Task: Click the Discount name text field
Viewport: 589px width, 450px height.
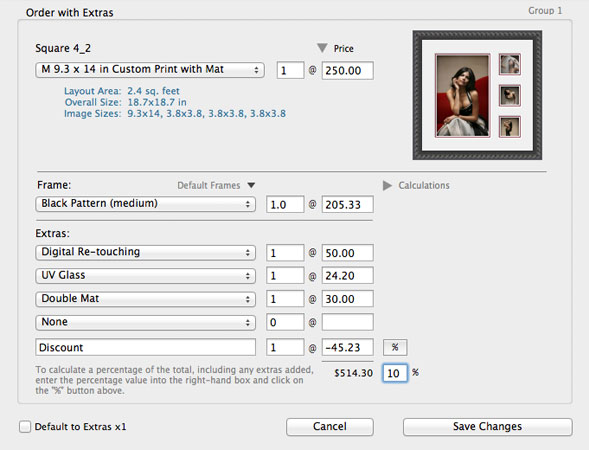Action: [145, 347]
